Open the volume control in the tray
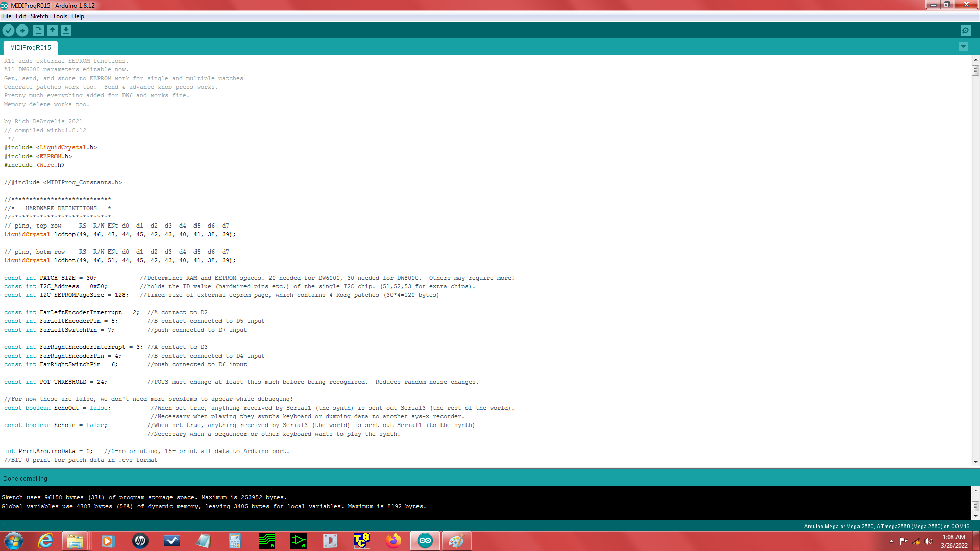This screenshot has height=551, width=980. 928,540
